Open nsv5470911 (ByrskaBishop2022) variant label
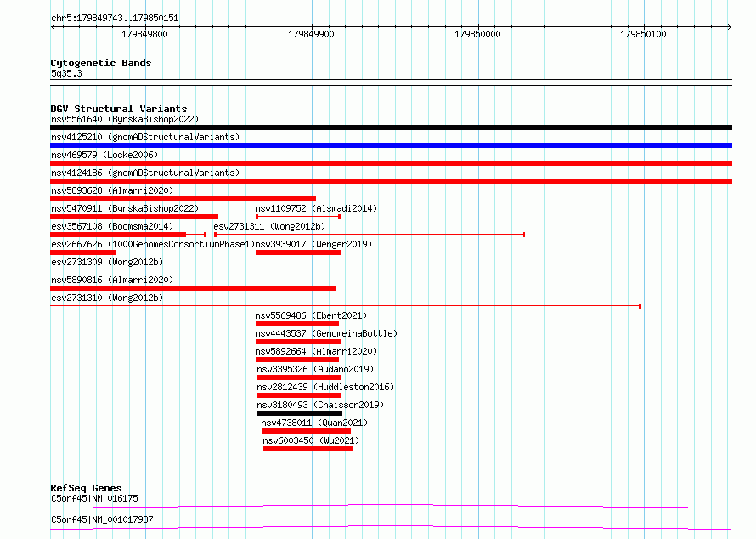The height and width of the screenshot is (539, 756). tap(125, 208)
